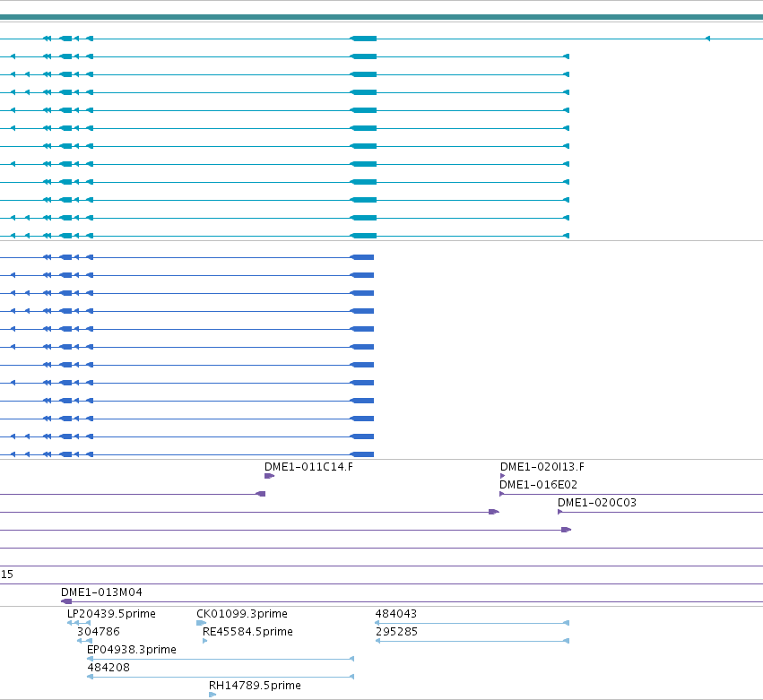Click the arrowhead starting the DME1-020C03 feature
Image resolution: width=763 pixels, height=700 pixels.
(x=560, y=512)
